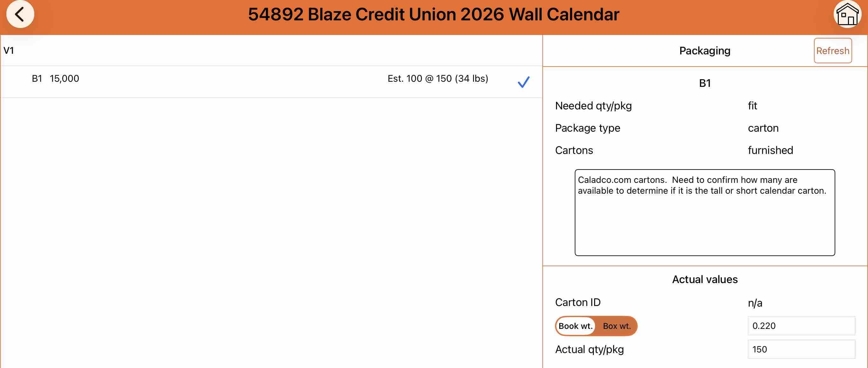
Task: Tap the back arrow icon
Action: pyautogui.click(x=20, y=15)
